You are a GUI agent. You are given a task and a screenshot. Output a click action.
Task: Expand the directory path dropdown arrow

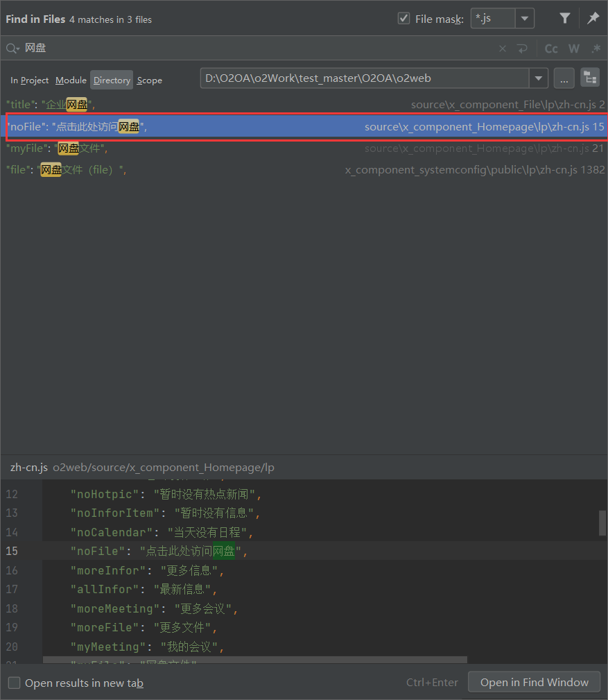(x=539, y=78)
